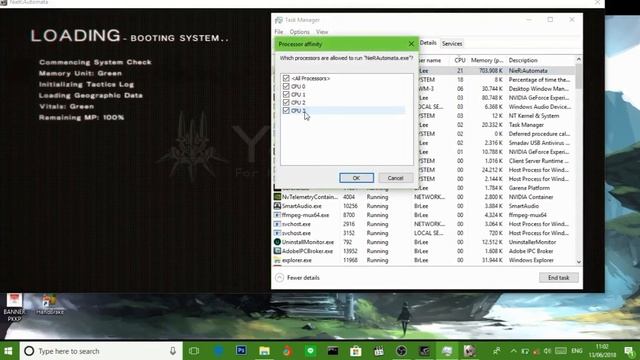
Task: Open the volume control tray icon
Action: pyautogui.click(x=547, y=351)
